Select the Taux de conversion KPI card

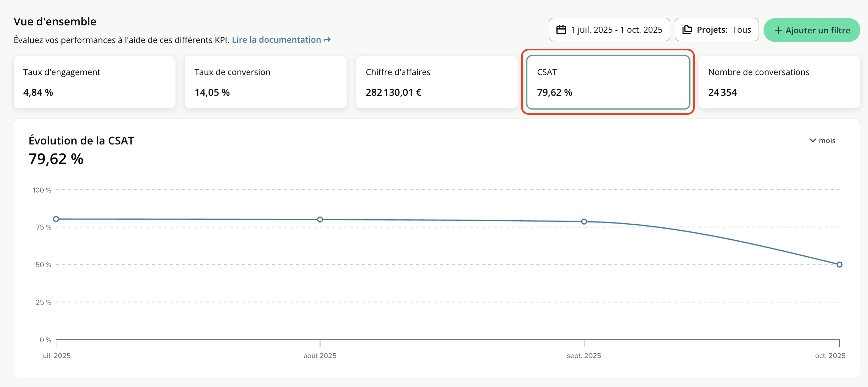coord(266,82)
